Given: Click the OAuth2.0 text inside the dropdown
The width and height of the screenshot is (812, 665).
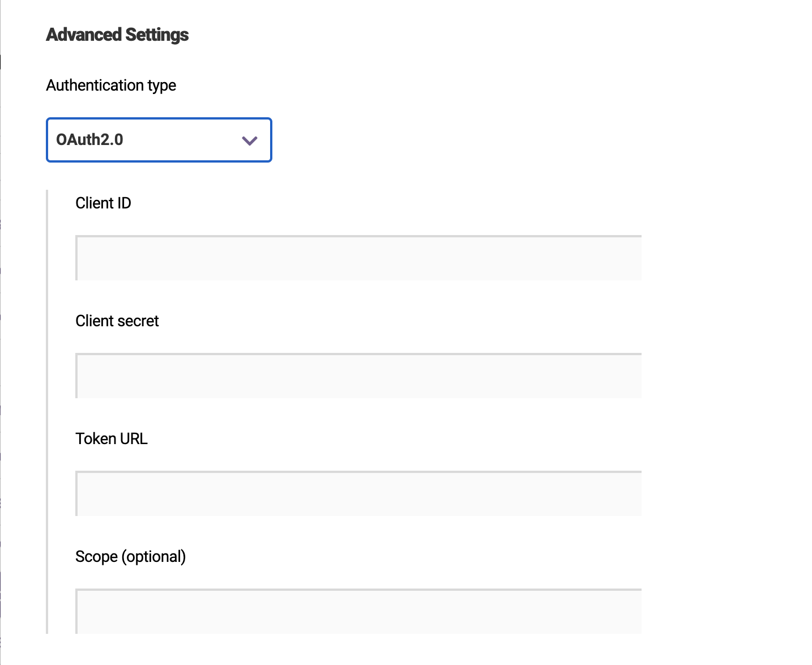Looking at the screenshot, I should [x=89, y=140].
